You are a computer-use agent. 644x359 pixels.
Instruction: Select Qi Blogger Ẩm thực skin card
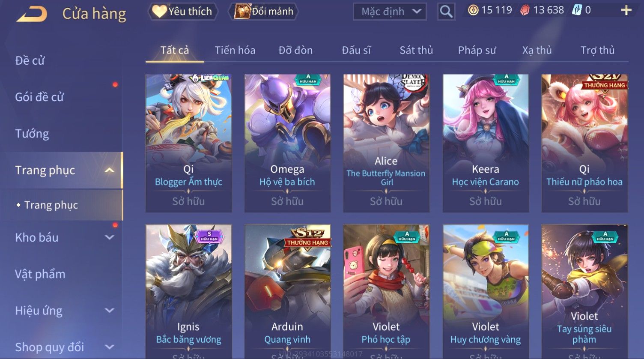[x=188, y=144]
